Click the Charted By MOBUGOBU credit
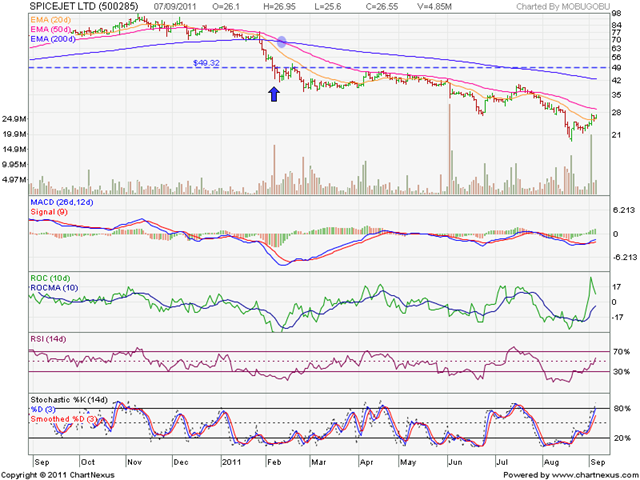Viewport: 640px width, 480px height. [563, 7]
